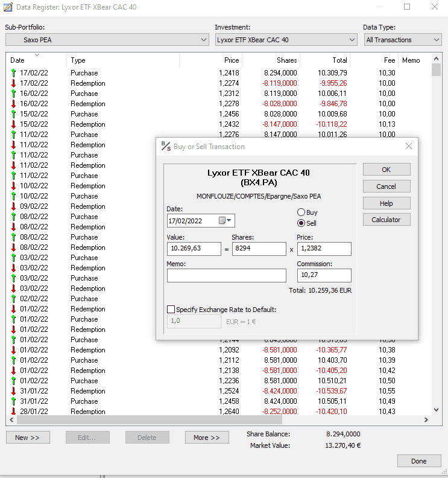Screen dimensions: 448x478
Task: Click price 1,2640 in 28/01/22 row
Action: pos(229,411)
